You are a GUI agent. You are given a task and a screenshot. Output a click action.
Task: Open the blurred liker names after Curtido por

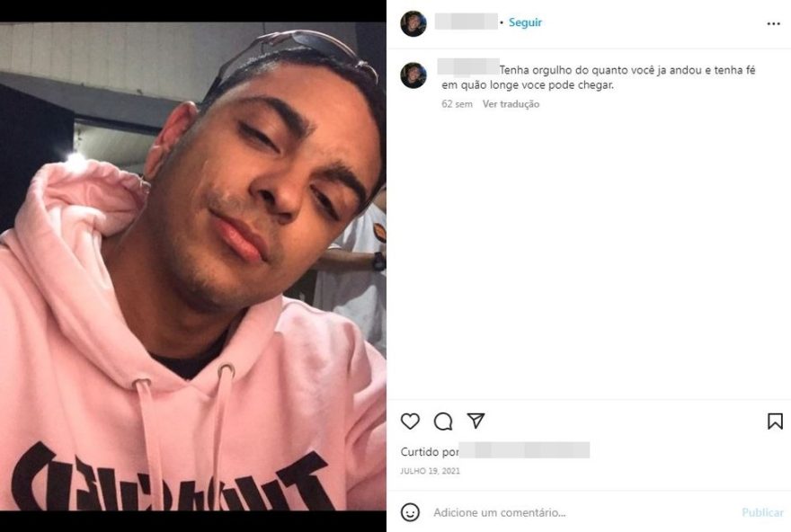pyautogui.click(x=524, y=450)
